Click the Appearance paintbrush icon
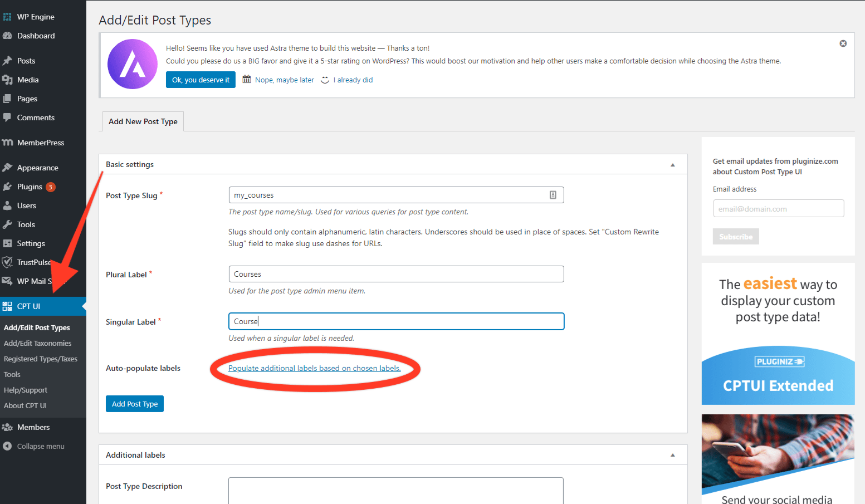 pos(7,168)
